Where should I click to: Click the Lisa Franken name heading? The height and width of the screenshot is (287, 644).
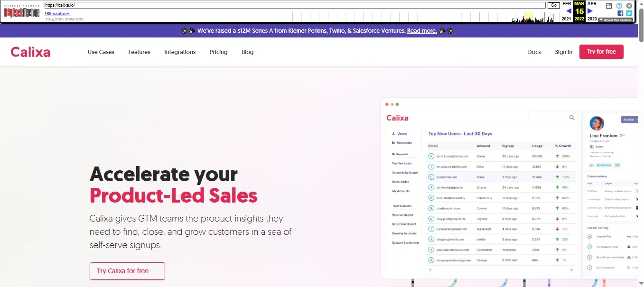[604, 136]
